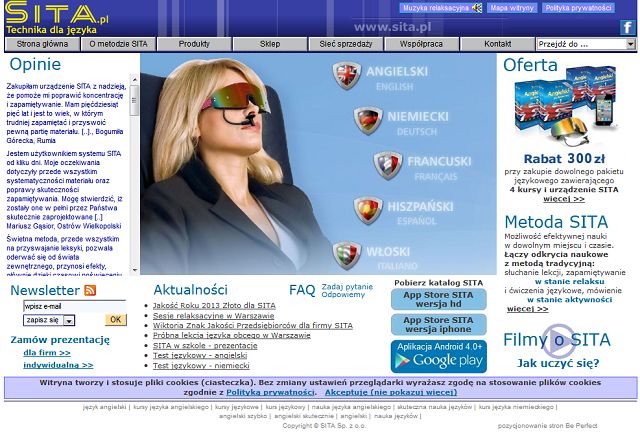Open kursy języka angielskiego footer link
Viewport: 640px width, 433px height.
[171, 407]
